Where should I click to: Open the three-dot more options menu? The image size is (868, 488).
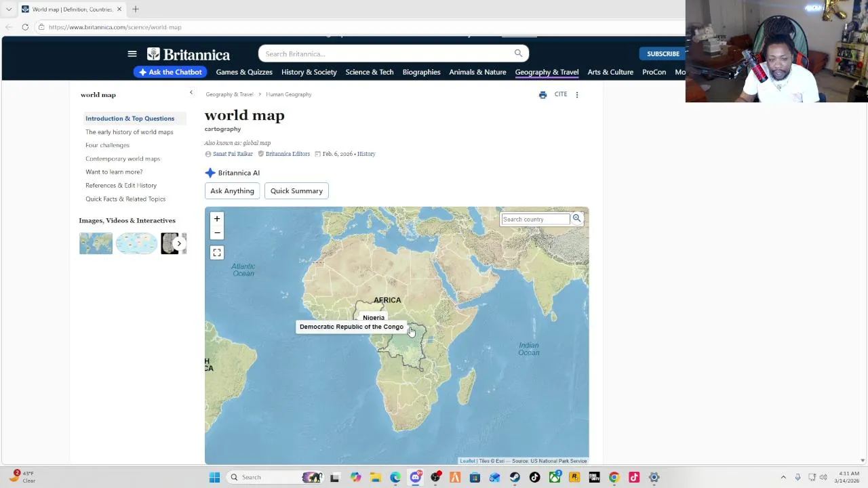(577, 95)
